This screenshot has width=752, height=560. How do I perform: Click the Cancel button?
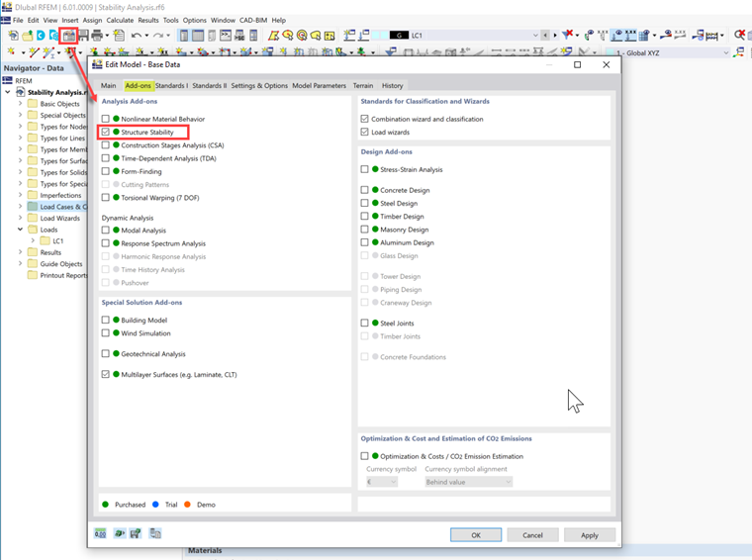coord(532,535)
